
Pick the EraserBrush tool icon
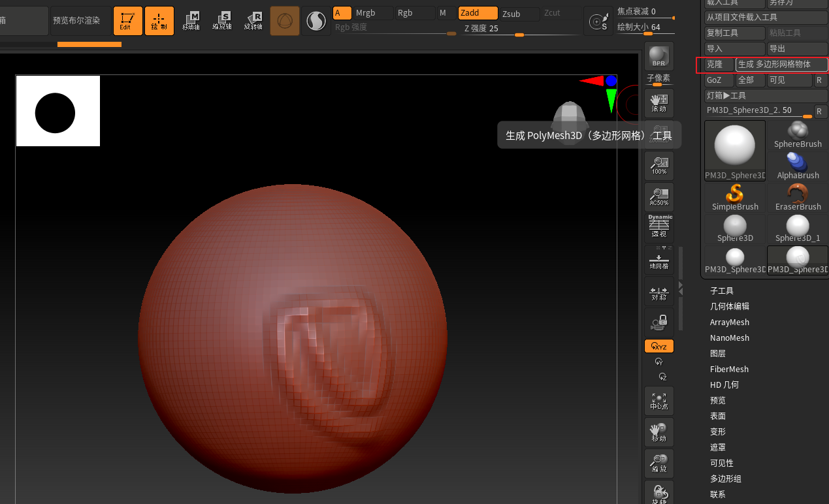point(798,197)
